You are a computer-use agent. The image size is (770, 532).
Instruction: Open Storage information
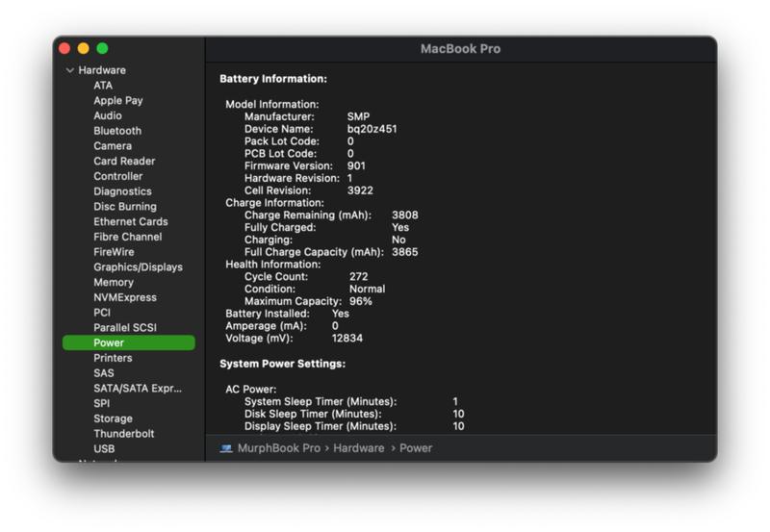[113, 419]
